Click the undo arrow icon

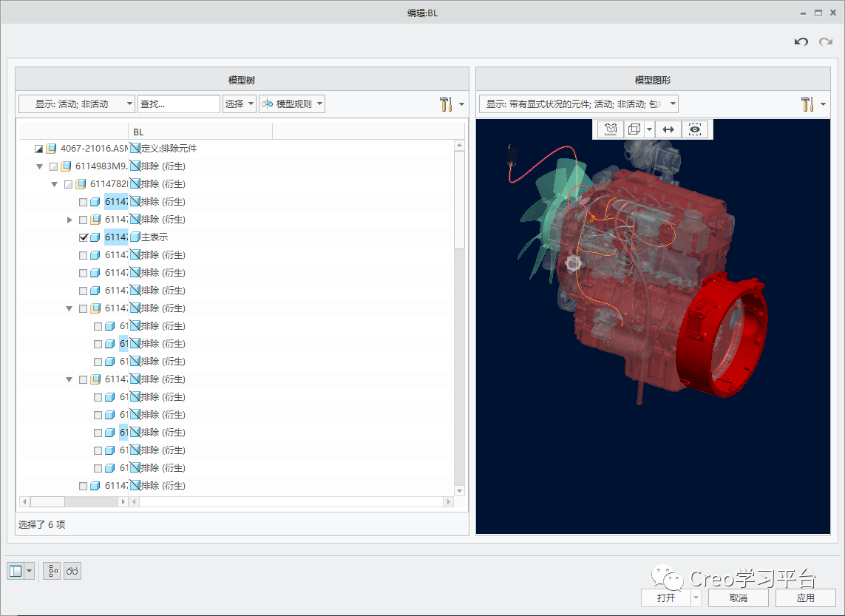[801, 42]
